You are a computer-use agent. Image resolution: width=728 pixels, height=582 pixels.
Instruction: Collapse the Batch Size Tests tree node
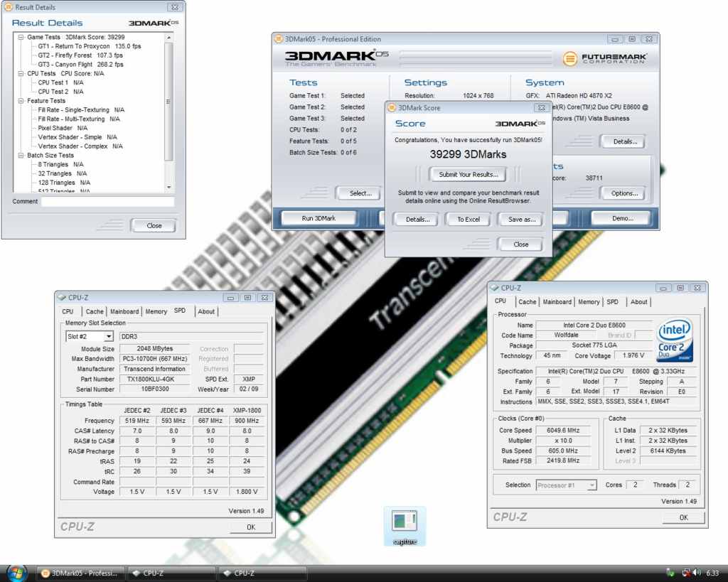(21, 156)
